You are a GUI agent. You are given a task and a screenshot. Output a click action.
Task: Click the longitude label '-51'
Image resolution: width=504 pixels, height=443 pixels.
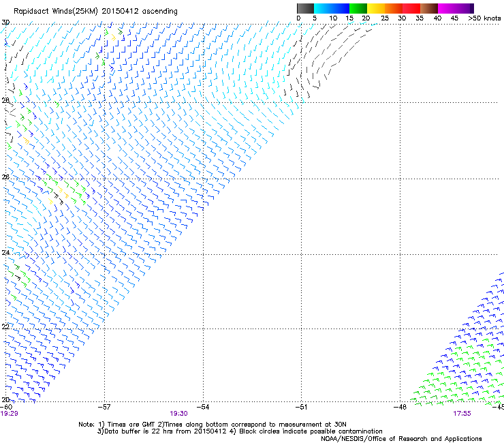pos(301,407)
